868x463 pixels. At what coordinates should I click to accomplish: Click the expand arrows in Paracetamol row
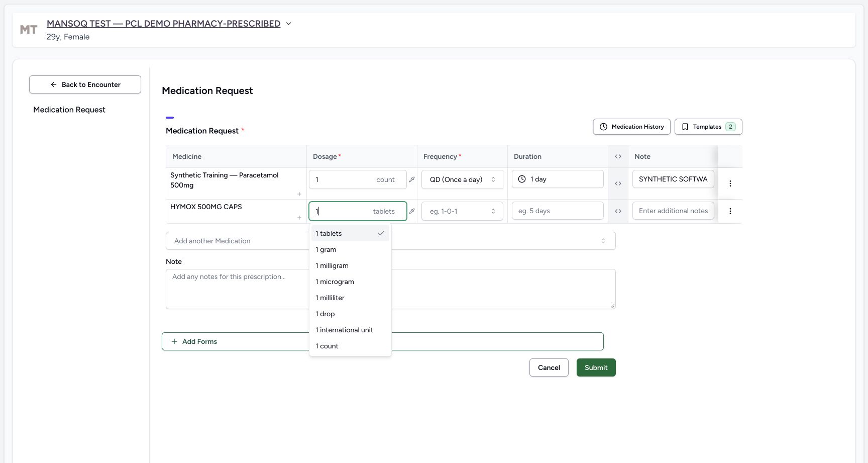[618, 183]
